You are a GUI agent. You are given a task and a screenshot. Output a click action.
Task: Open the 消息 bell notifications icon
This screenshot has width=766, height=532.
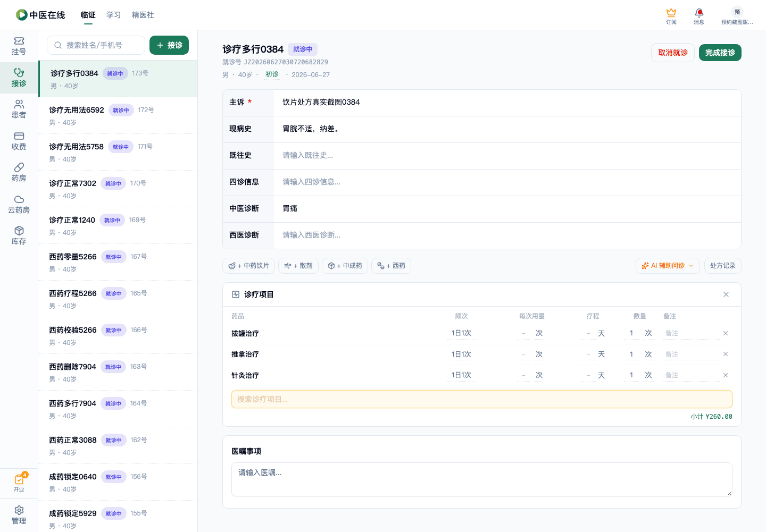(699, 16)
